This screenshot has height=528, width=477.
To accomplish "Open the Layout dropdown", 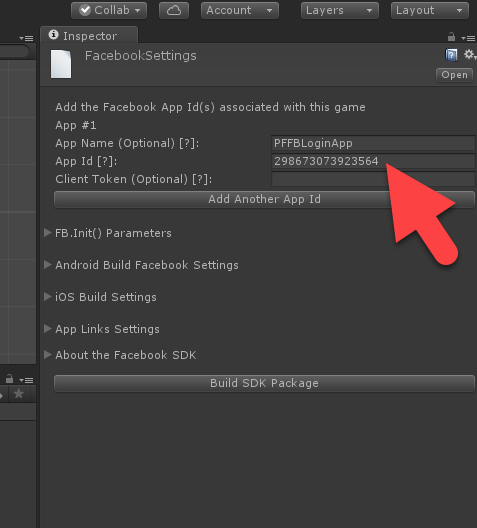I will pyautogui.click(x=430, y=10).
